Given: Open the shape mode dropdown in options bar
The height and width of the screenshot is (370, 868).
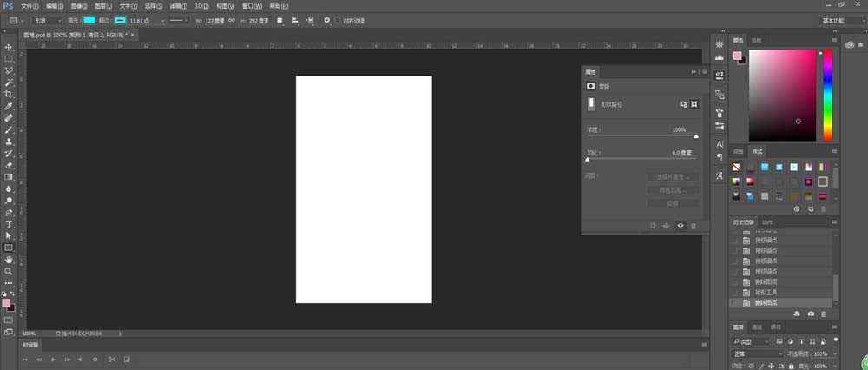Looking at the screenshot, I should coord(46,20).
